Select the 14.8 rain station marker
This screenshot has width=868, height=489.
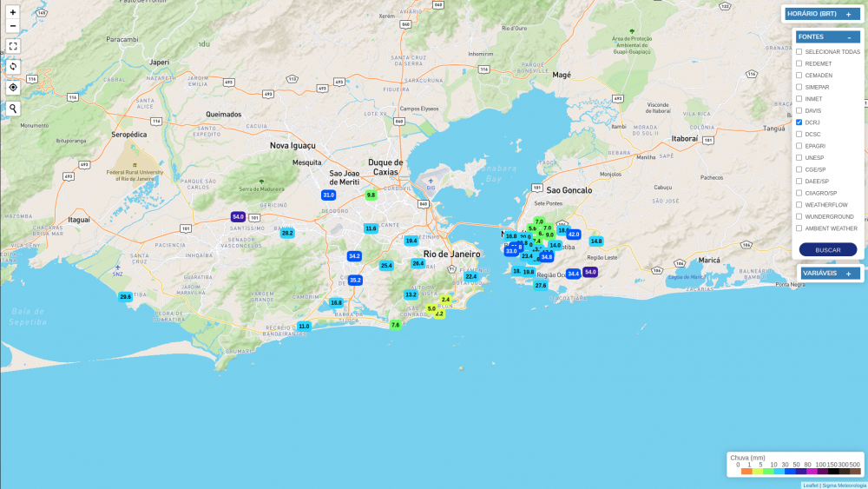click(x=596, y=241)
